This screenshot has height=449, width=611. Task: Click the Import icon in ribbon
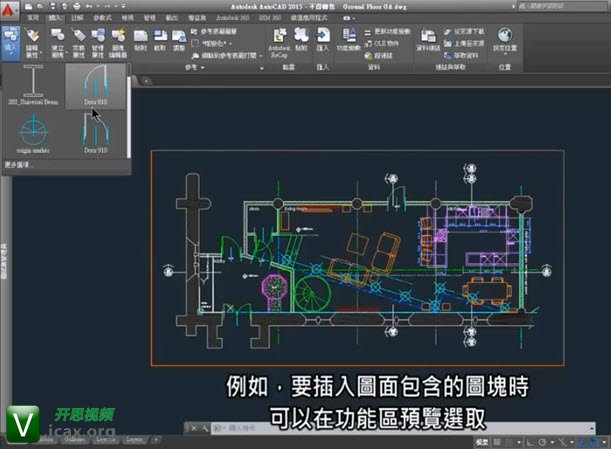[323, 41]
